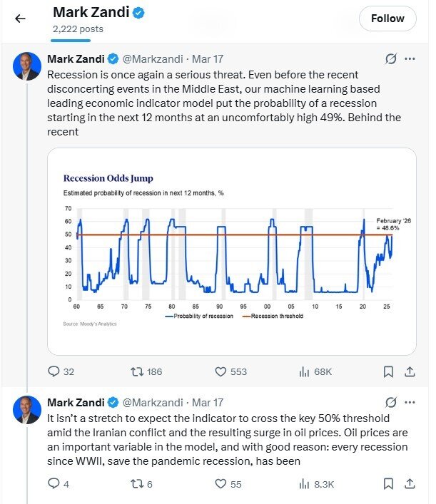Open more options on first post
Screen dimensions: 436x504
(x=410, y=59)
